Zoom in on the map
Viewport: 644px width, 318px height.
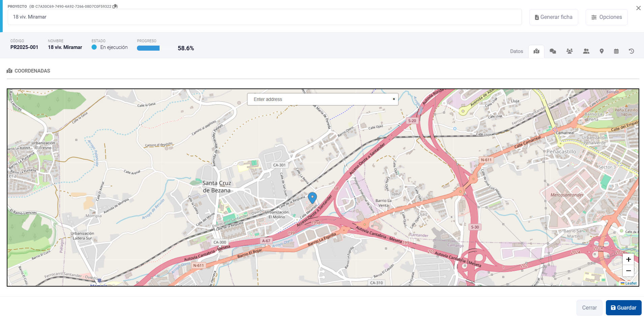[x=628, y=259]
